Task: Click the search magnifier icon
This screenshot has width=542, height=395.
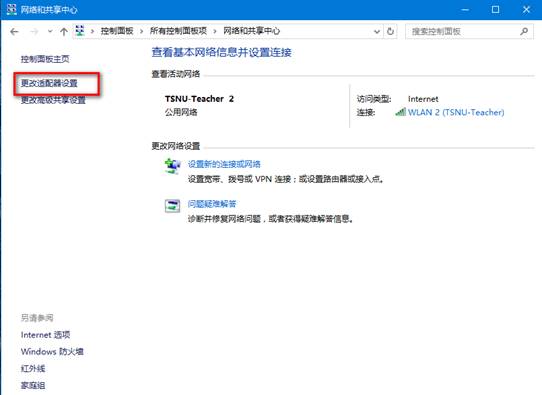Action: click(524, 31)
